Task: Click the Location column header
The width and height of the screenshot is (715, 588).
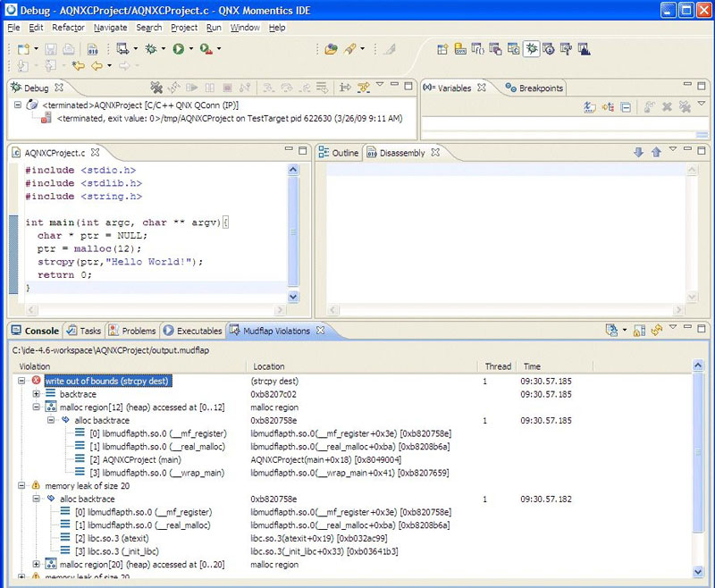Action: click(268, 366)
